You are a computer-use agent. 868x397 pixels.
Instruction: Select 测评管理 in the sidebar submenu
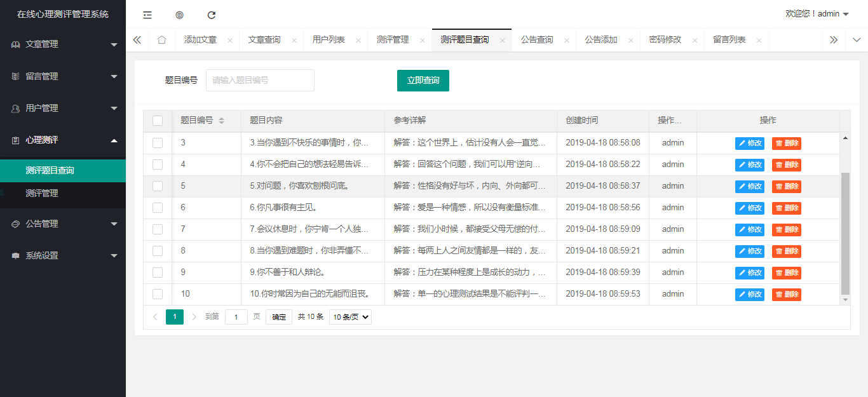tap(42, 193)
